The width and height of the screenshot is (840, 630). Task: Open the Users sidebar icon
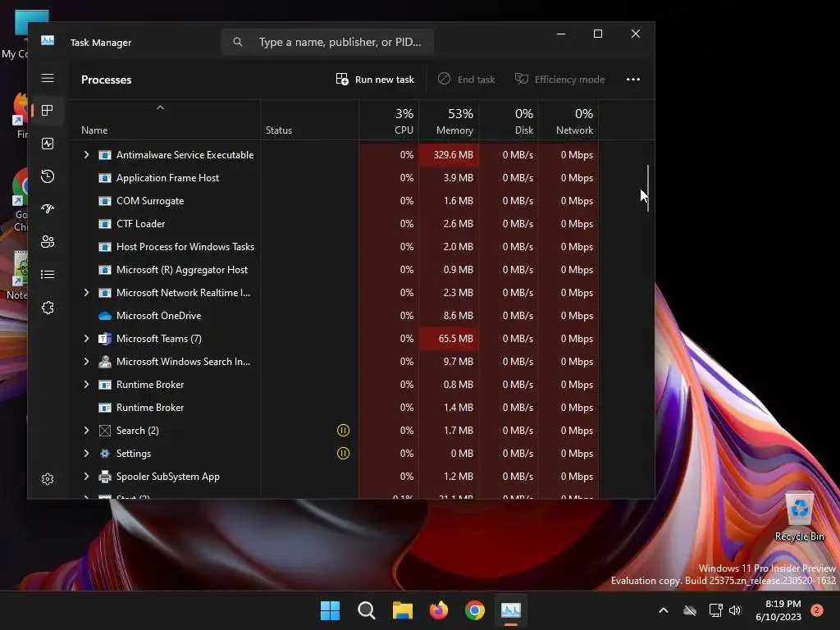click(x=48, y=242)
